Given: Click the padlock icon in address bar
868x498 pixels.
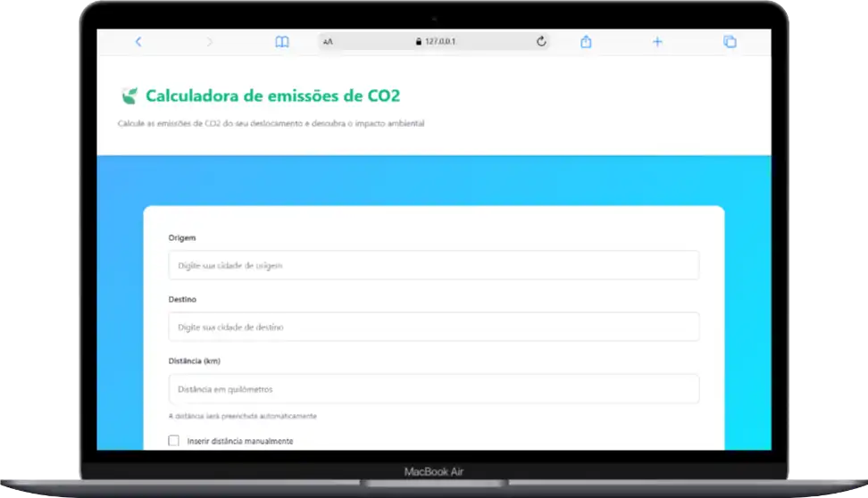Looking at the screenshot, I should (417, 42).
